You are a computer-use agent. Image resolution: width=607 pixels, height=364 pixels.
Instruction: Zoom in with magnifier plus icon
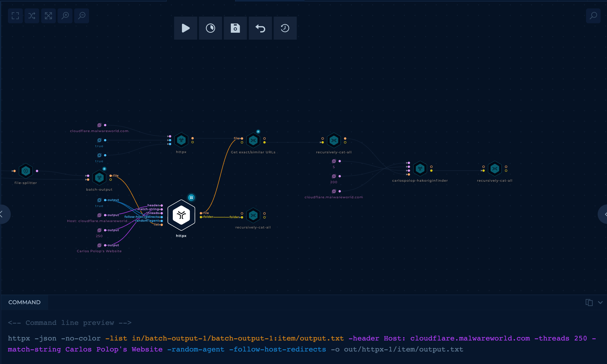pyautogui.click(x=65, y=16)
